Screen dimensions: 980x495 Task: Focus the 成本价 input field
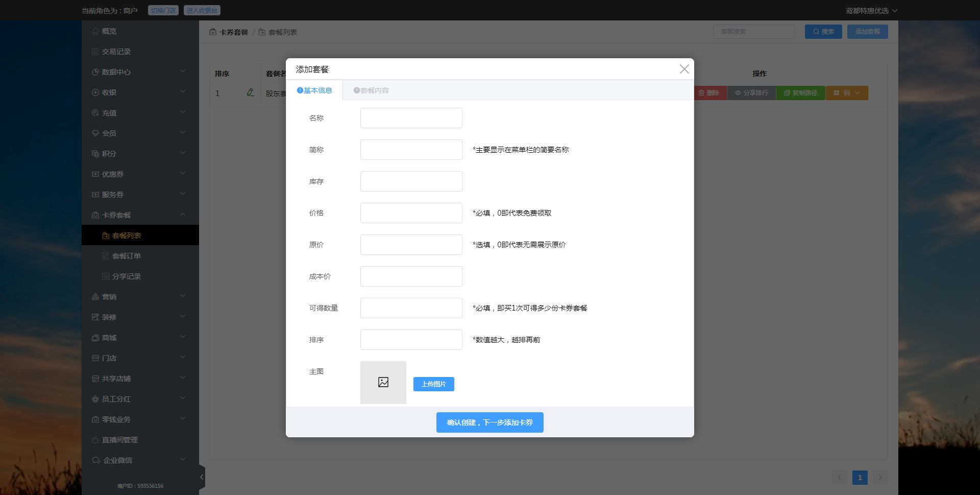coord(411,276)
